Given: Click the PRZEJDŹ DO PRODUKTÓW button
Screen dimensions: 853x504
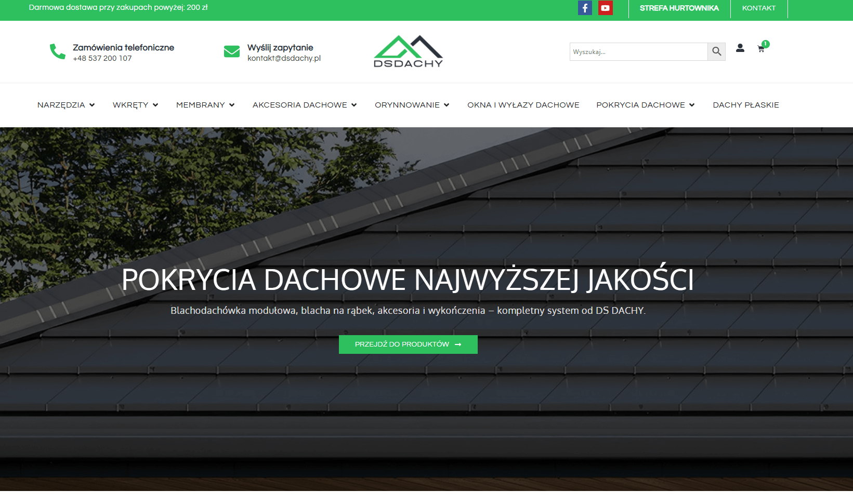Looking at the screenshot, I should point(408,344).
